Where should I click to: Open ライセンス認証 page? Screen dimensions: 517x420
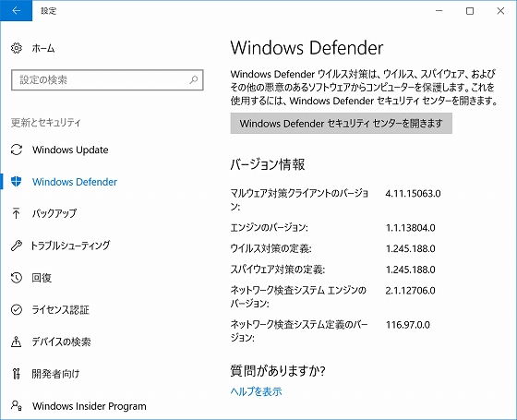point(61,309)
